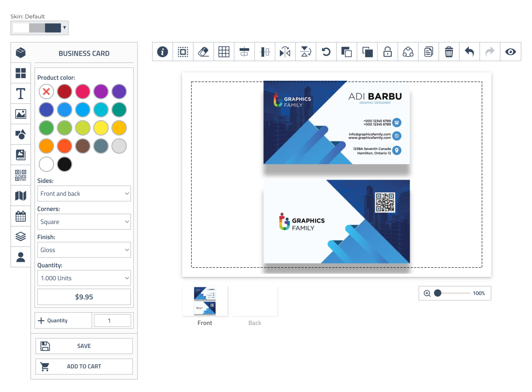532x392 pixels.
Task: Open the calendar tool in sidebar
Action: pyautogui.click(x=21, y=216)
